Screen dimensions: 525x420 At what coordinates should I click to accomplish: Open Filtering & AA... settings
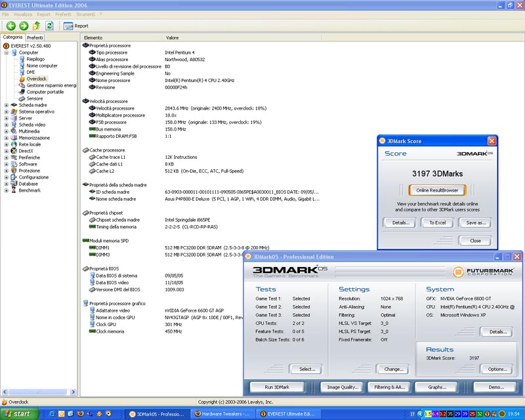390,387
